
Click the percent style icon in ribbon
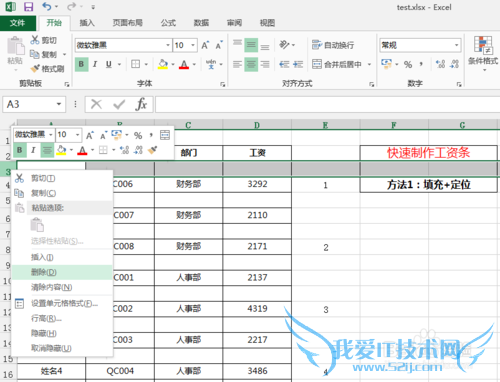coord(408,64)
